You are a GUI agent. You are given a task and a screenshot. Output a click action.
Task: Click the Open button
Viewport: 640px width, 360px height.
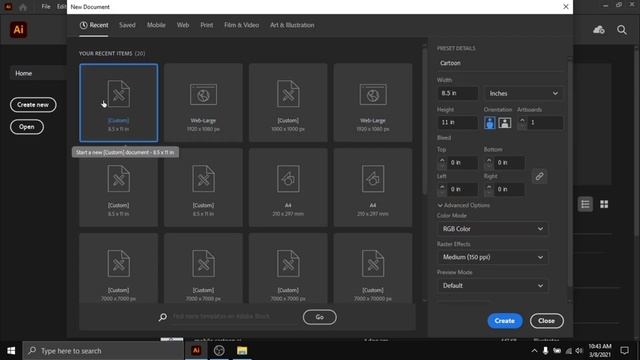(27, 127)
